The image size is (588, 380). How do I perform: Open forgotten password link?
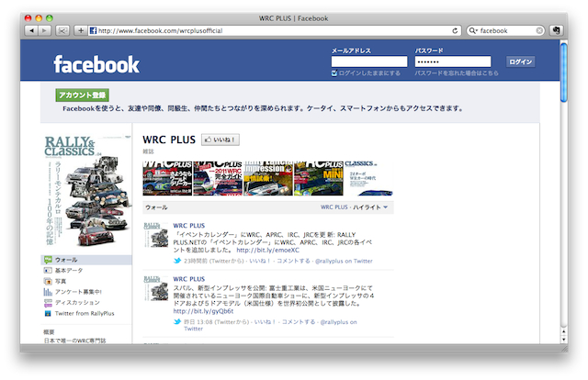pos(457,73)
